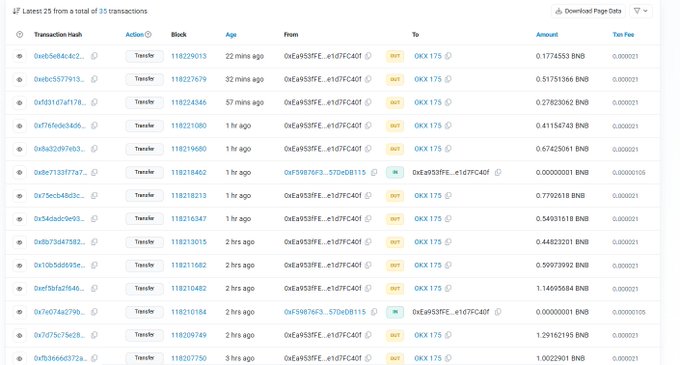This screenshot has height=365, width=680.
Task: Preview transaction 0x8e7133f77a7 with eye icon
Action: coord(20,173)
